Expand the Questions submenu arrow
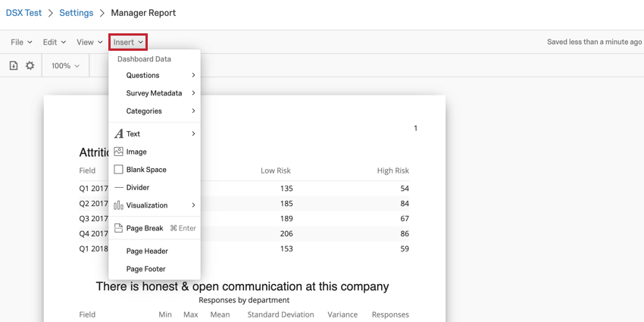The image size is (644, 322). [193, 75]
